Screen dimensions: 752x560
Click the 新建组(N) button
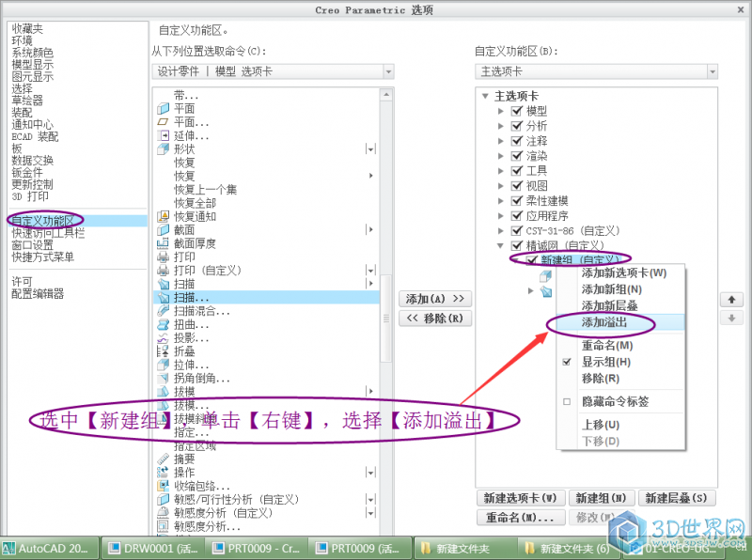click(601, 498)
